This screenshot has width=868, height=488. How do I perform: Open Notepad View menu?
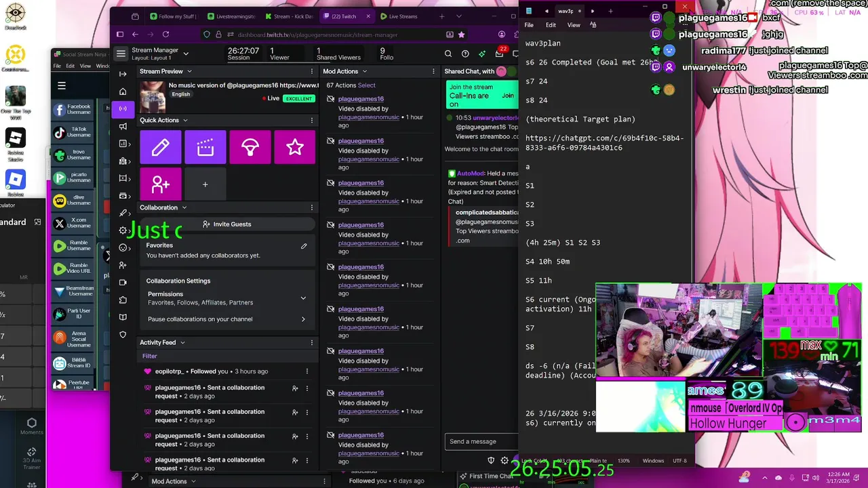click(574, 25)
